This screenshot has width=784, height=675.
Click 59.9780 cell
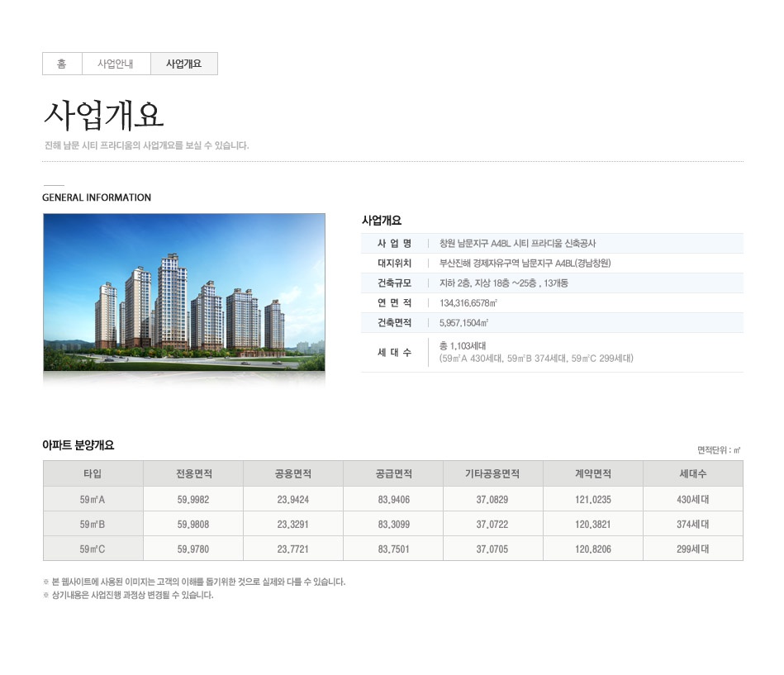tap(193, 549)
